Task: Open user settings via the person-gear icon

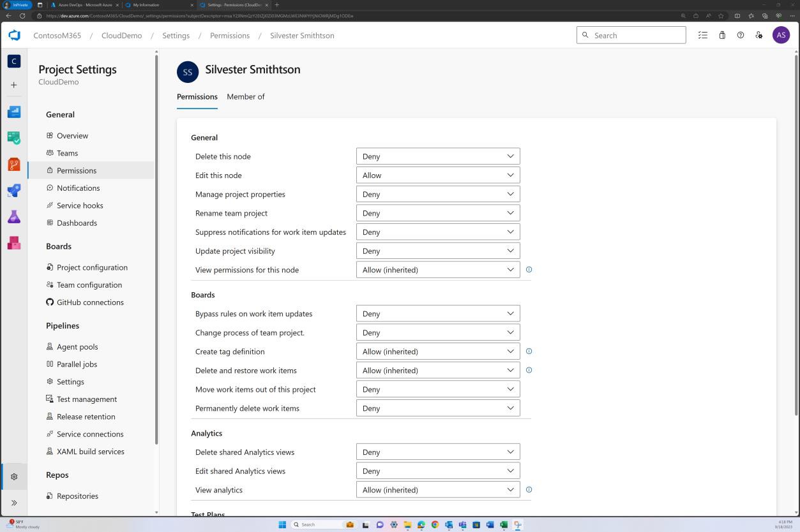Action: 758,35
